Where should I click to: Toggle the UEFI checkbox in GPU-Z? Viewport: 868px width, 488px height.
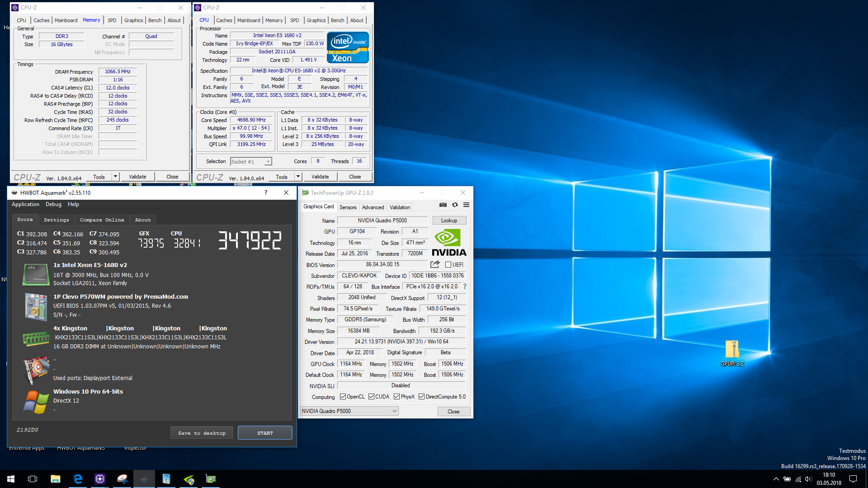448,265
